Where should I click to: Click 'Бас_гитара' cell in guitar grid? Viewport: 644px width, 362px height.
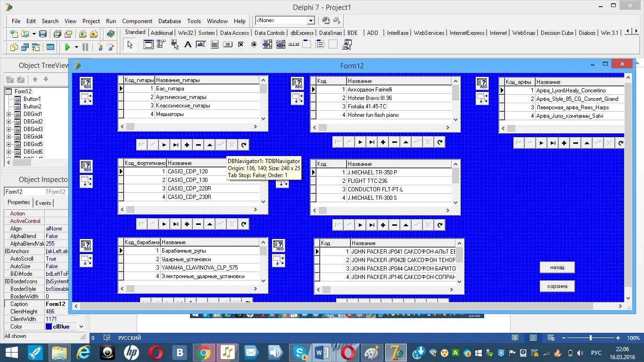[207, 89]
